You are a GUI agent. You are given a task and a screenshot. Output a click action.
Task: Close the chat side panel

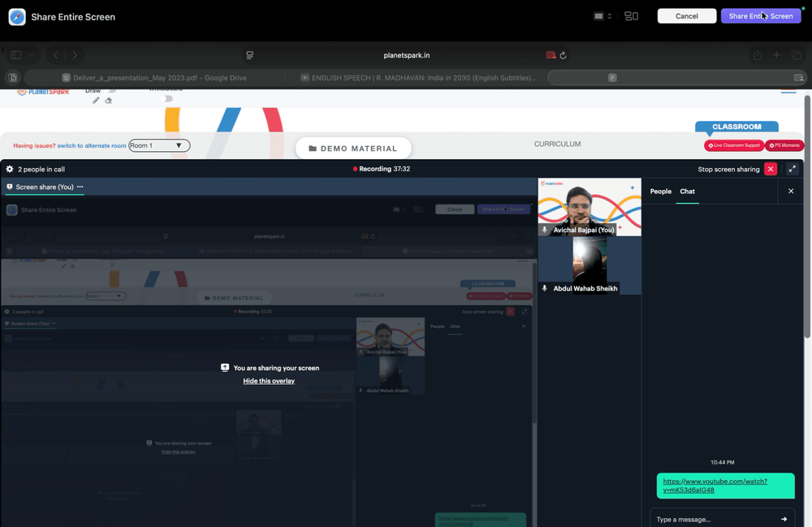click(x=791, y=191)
